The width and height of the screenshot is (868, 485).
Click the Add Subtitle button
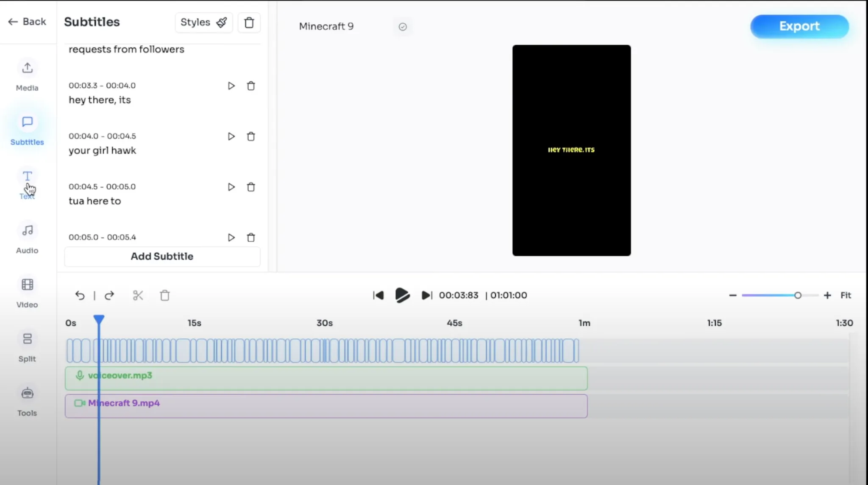click(162, 256)
